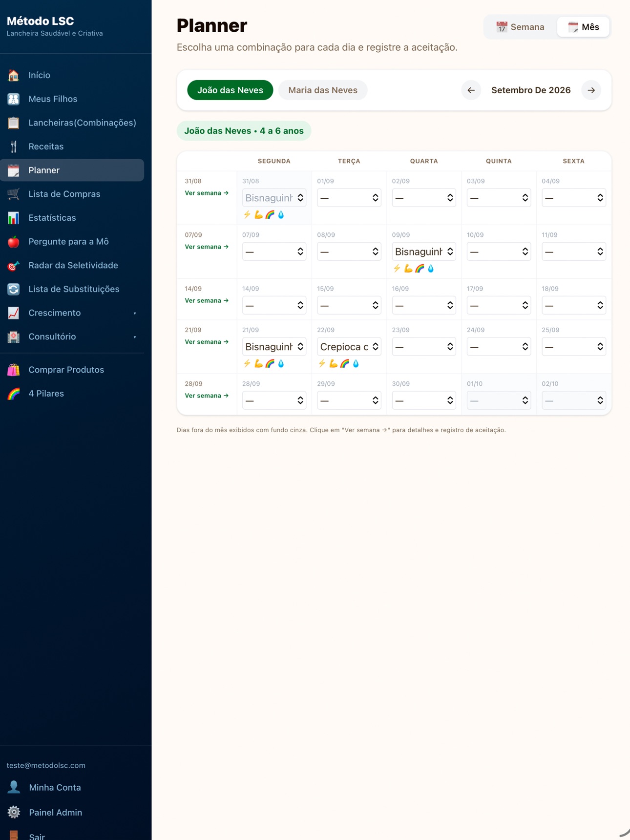Select child Maria das Neves
The width and height of the screenshot is (630, 840).
(323, 90)
